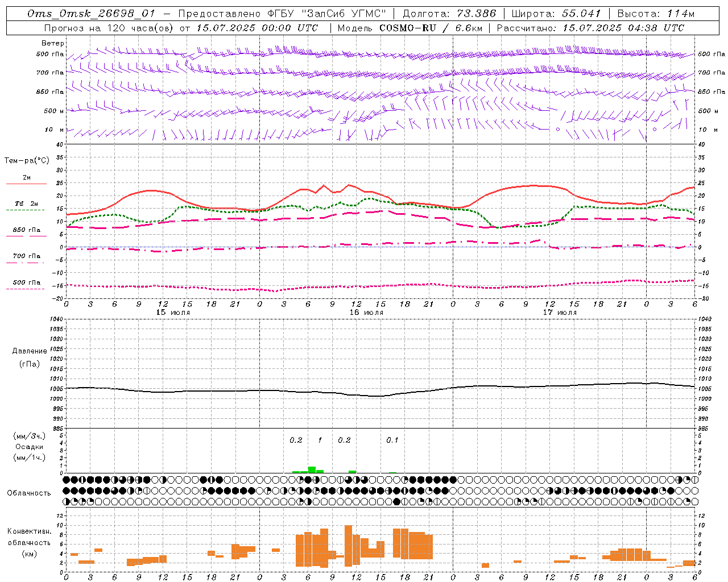Click the 0.1 precipitation amount label

(392, 440)
